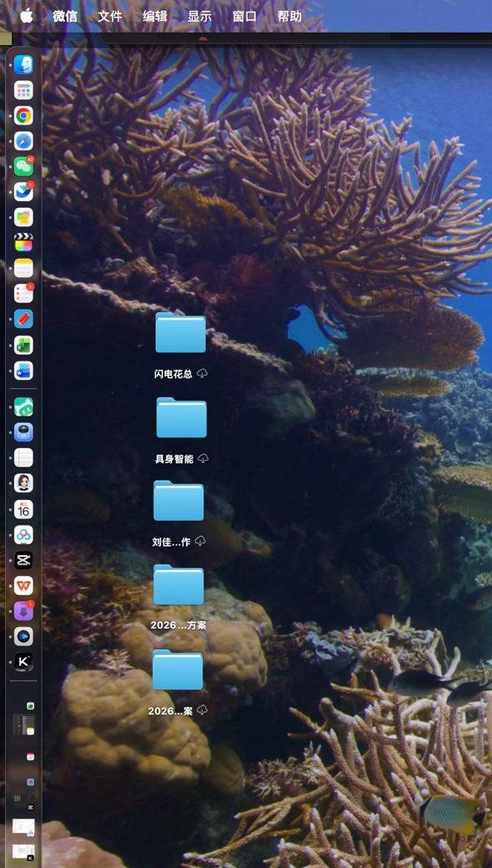Click iCloud download icon beside 刘佳…作
The width and height of the screenshot is (492, 868).
point(200,541)
